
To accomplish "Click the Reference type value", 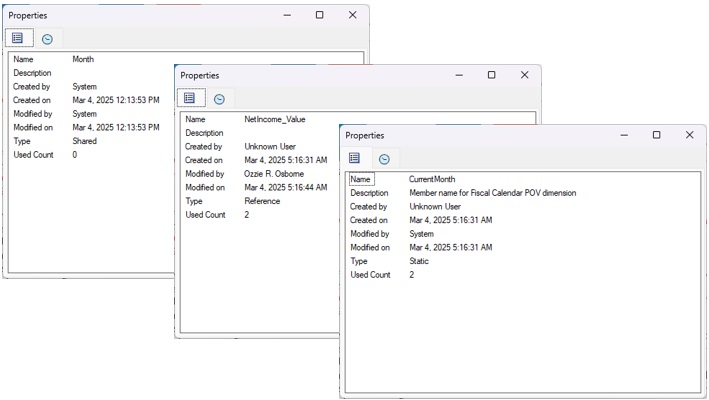I will (x=262, y=201).
